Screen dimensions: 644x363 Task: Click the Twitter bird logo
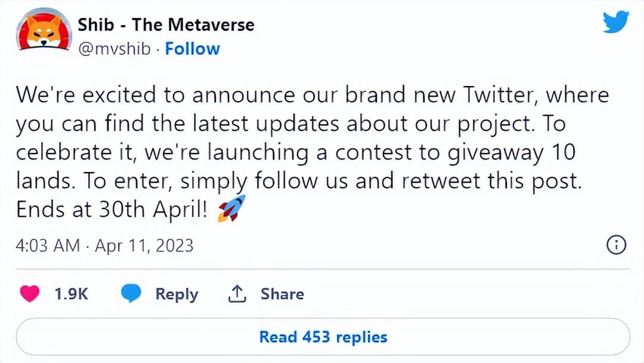pyautogui.click(x=616, y=23)
